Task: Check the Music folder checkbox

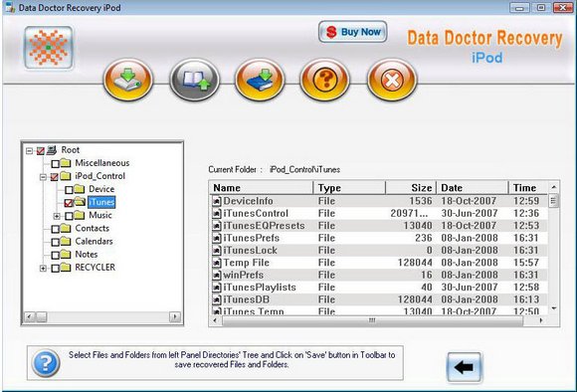Action: click(x=69, y=216)
